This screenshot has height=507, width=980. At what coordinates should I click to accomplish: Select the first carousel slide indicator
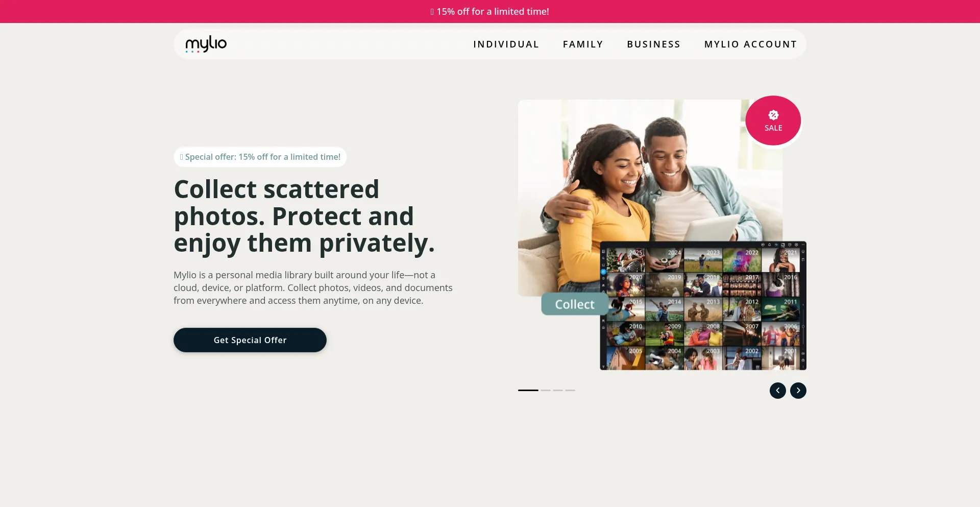(528, 390)
